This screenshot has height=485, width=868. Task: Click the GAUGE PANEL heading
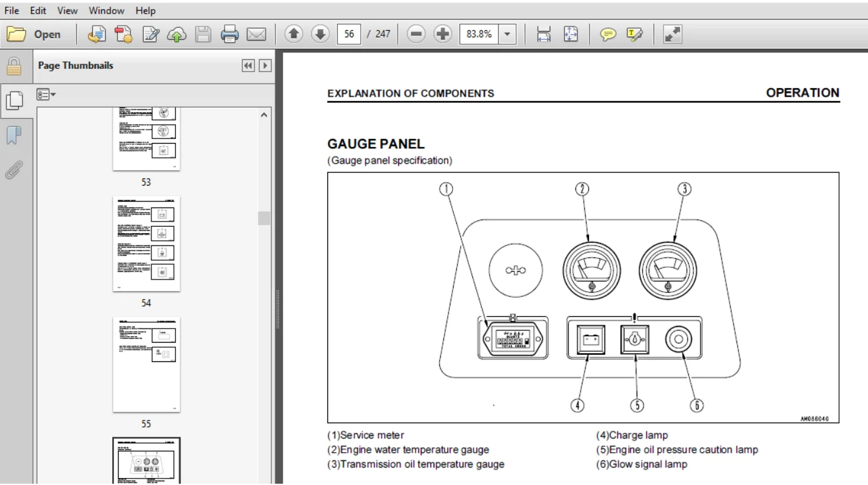(376, 144)
